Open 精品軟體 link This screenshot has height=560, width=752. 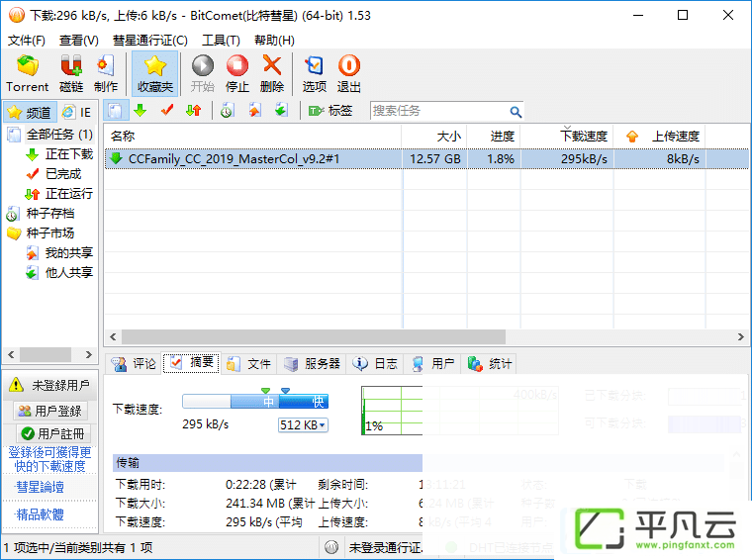coord(41,514)
